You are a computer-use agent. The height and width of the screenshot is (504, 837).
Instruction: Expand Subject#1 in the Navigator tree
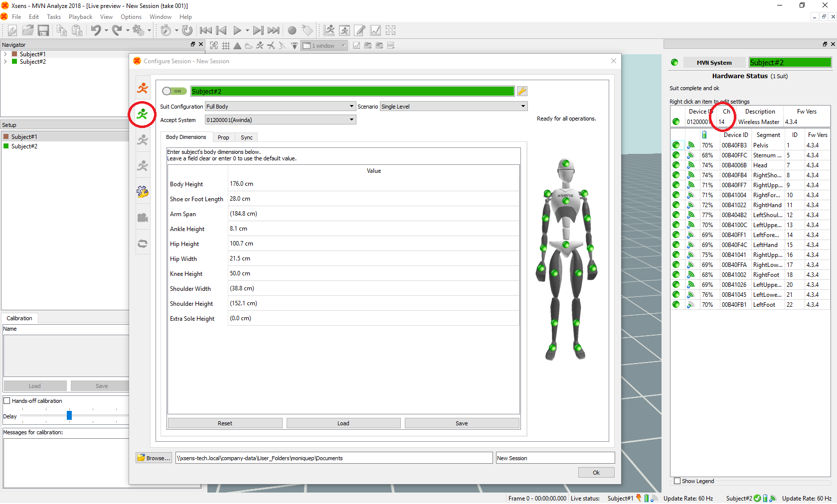click(5, 54)
